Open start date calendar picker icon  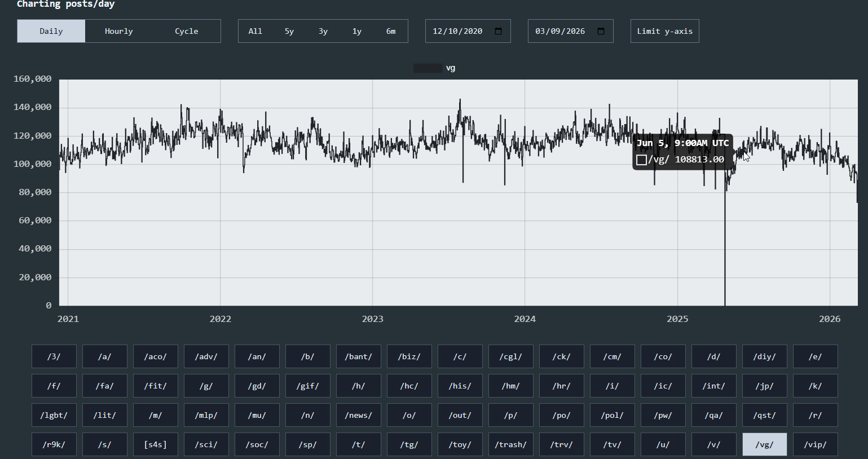pos(498,31)
